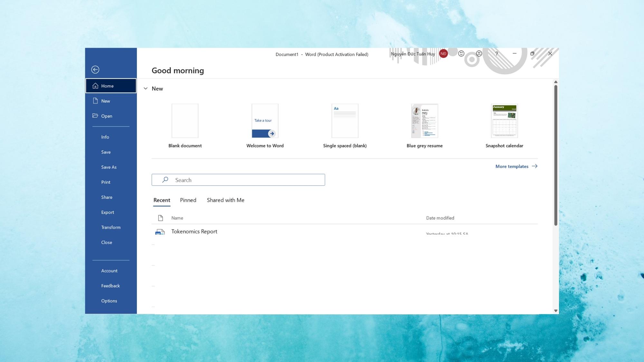Click the user profile icon
Viewport: 644px width, 362px height.
(444, 53)
